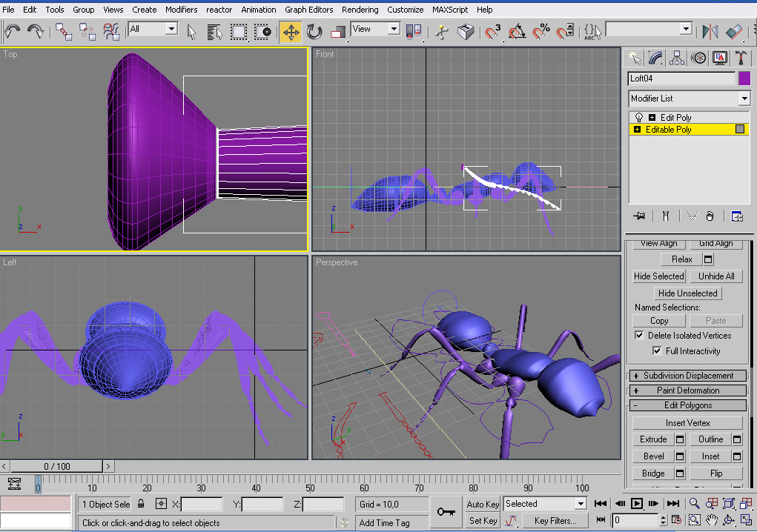Click the Hide Selected button
This screenshot has width=757, height=532.
point(658,276)
